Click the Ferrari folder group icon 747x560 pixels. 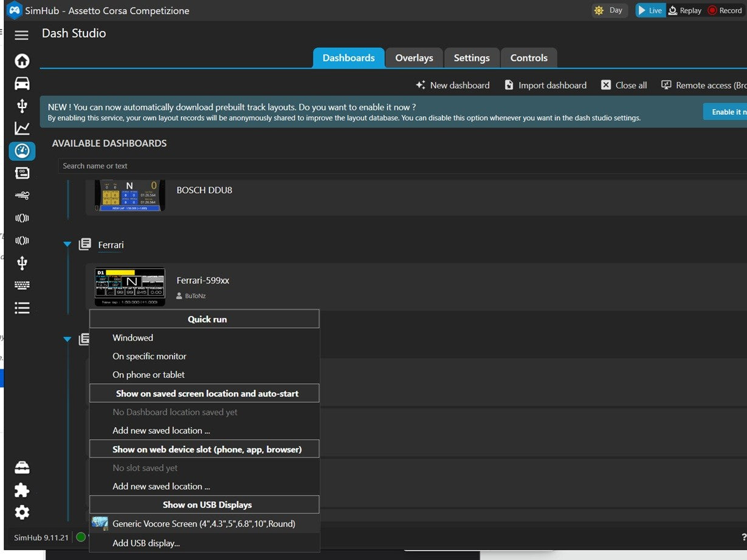tap(84, 244)
